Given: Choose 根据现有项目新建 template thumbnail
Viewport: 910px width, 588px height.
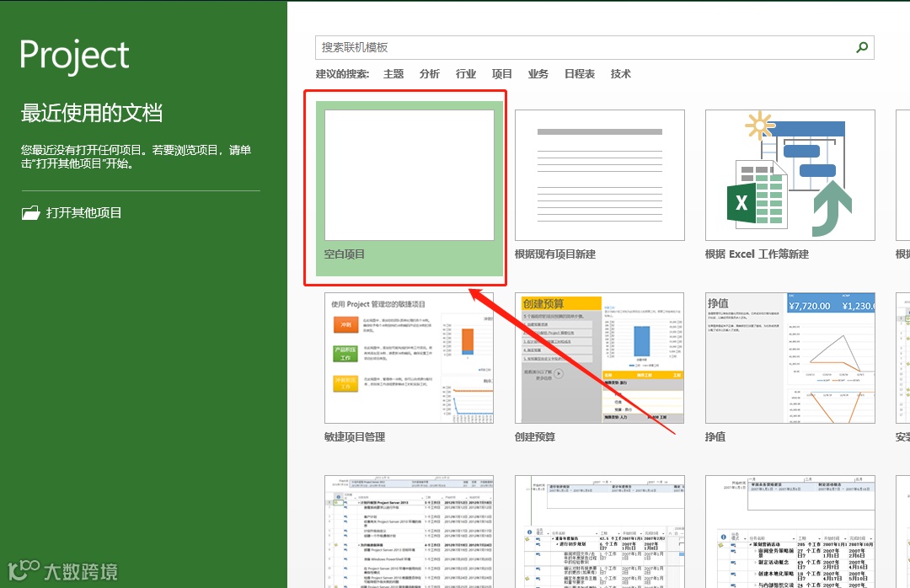Looking at the screenshot, I should (600, 175).
